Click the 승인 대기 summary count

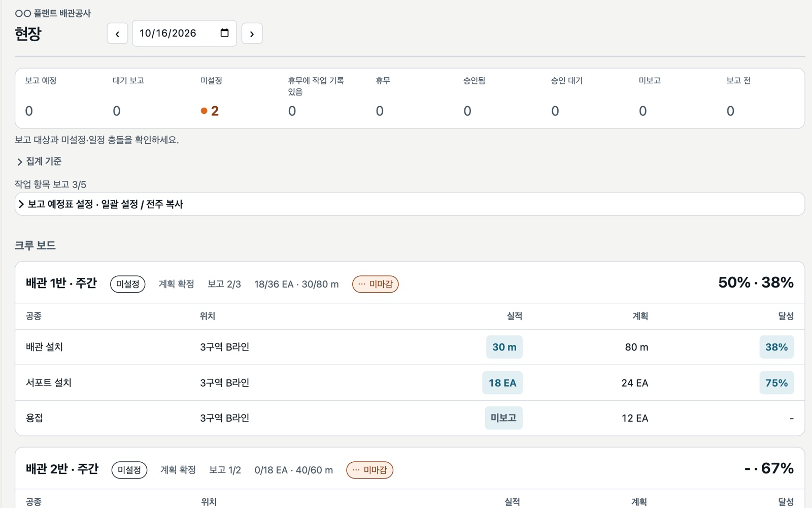(555, 111)
